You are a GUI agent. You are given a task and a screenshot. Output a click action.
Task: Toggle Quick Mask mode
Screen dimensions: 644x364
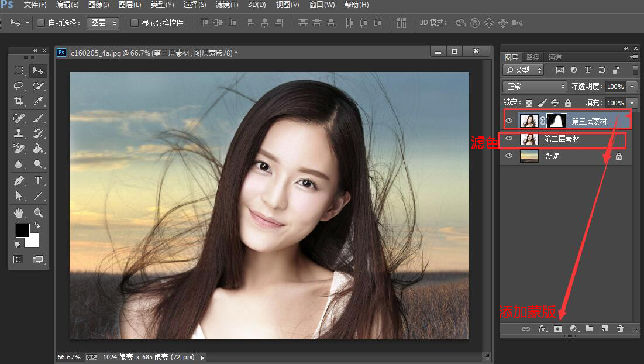tap(19, 259)
